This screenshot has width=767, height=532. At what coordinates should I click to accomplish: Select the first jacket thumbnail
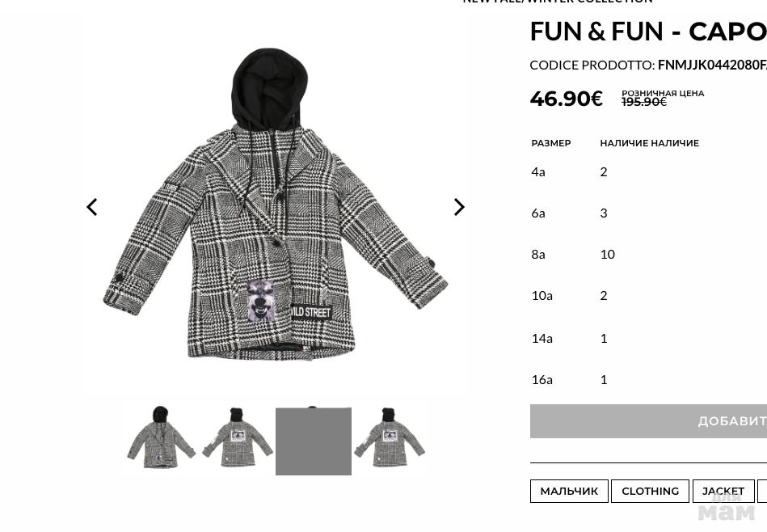point(162,437)
